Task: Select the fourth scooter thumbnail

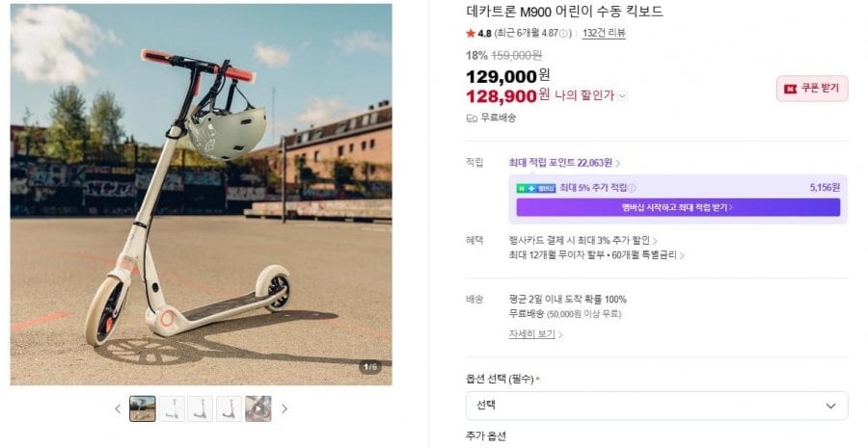Action: (x=229, y=408)
